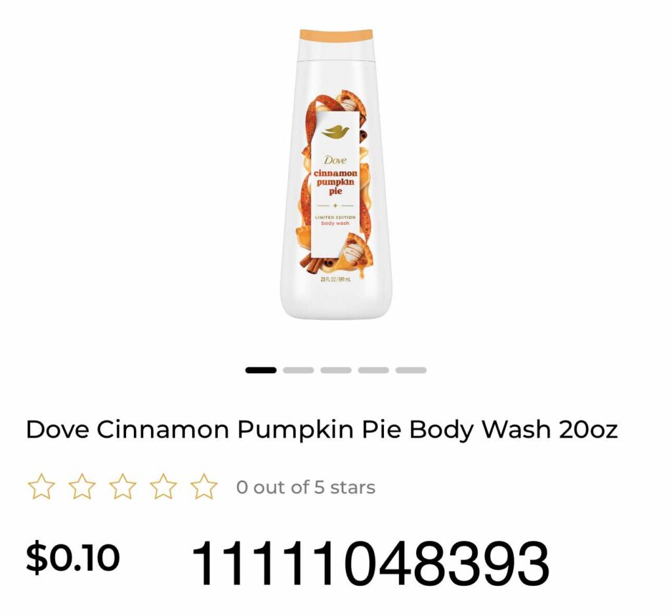The height and width of the screenshot is (616, 672).
Task: Click the first rating star
Action: click(41, 487)
